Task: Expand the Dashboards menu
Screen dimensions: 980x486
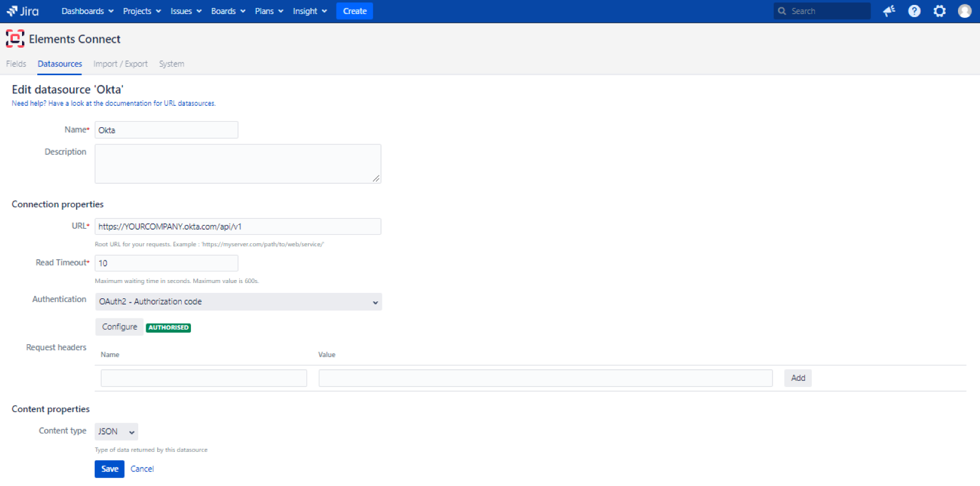Action: pyautogui.click(x=87, y=11)
